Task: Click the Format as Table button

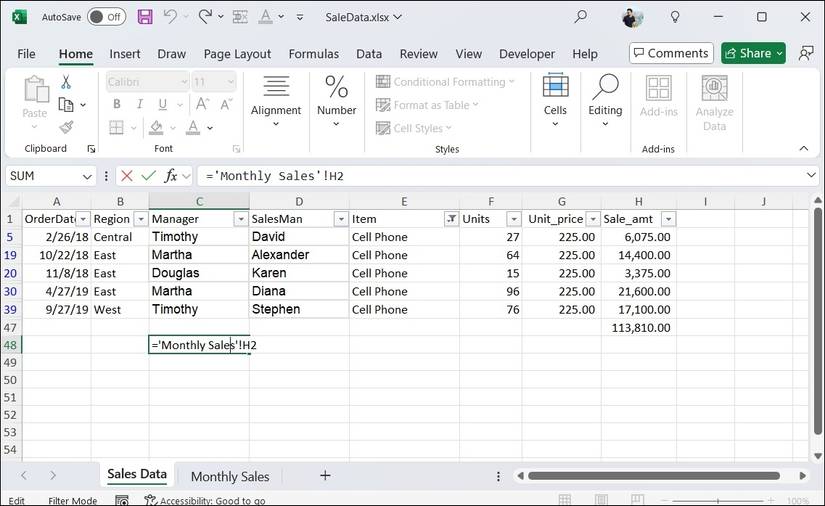Action: [x=427, y=105]
